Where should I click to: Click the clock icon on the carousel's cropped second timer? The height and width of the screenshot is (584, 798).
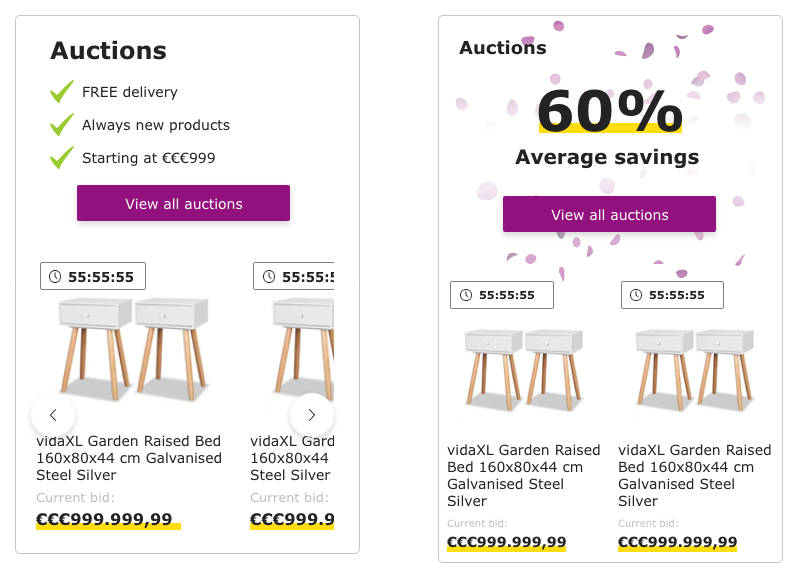(268, 276)
